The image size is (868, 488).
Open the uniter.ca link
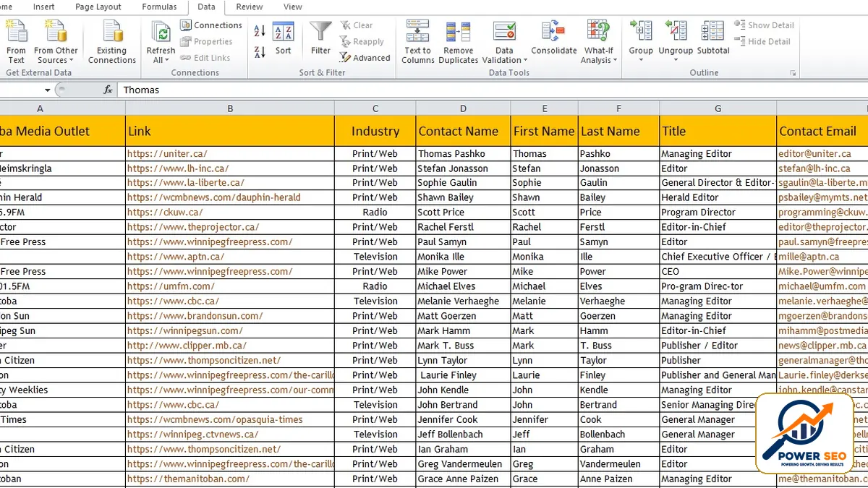(167, 153)
